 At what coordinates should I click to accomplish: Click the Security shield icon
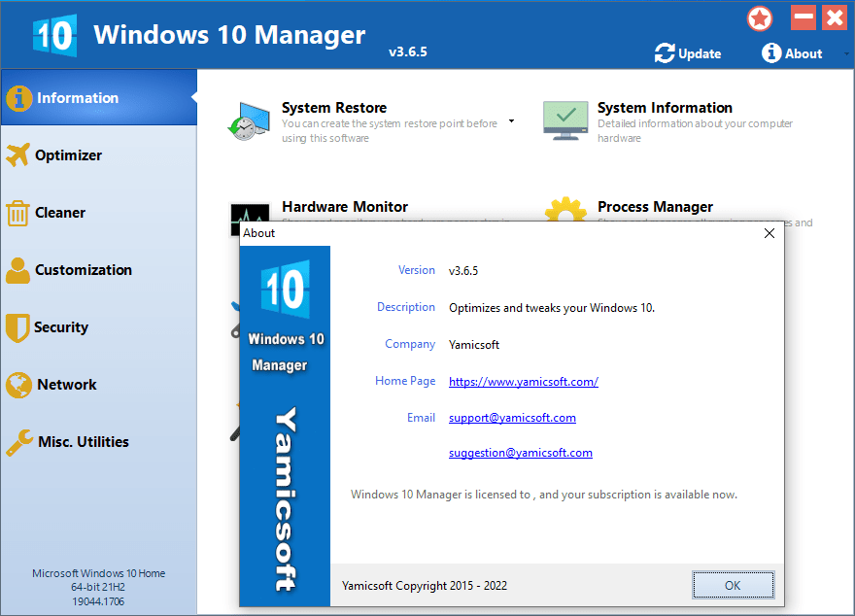17,327
